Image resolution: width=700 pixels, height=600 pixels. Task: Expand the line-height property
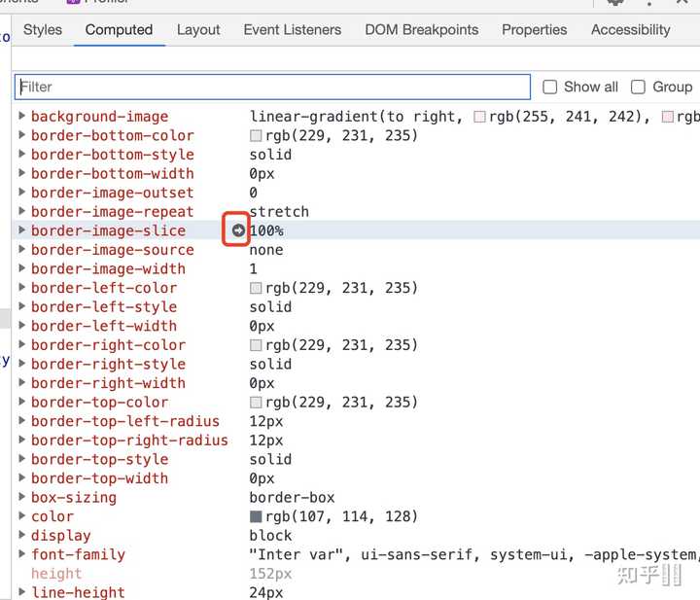tap(21, 592)
